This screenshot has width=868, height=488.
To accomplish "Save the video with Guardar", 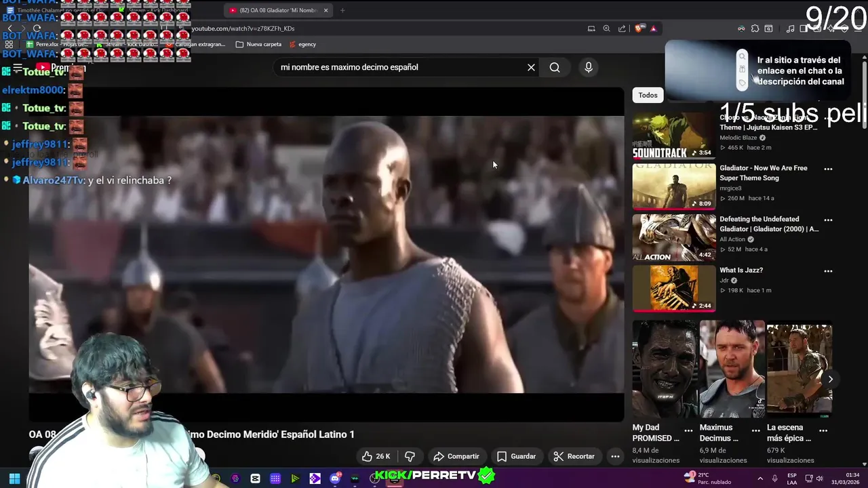I will (x=516, y=456).
